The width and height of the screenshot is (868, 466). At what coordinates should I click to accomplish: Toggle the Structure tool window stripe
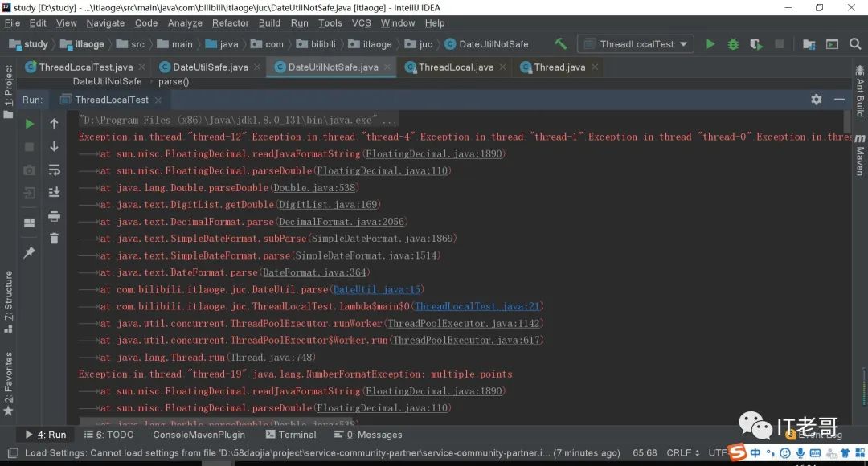(x=8, y=301)
